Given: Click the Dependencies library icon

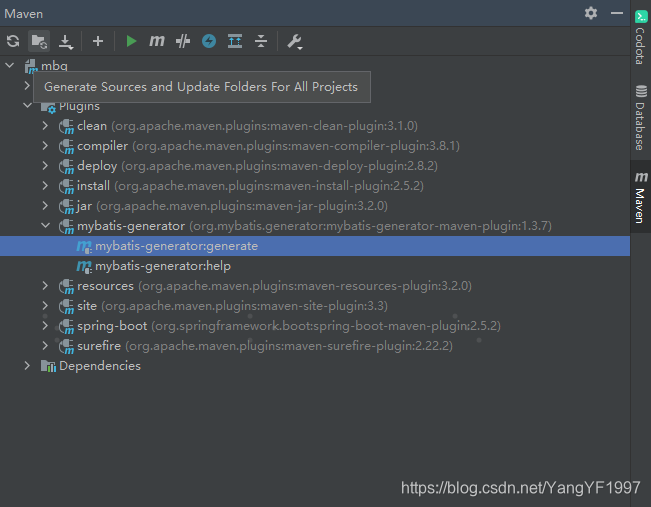Looking at the screenshot, I should click(x=48, y=366).
